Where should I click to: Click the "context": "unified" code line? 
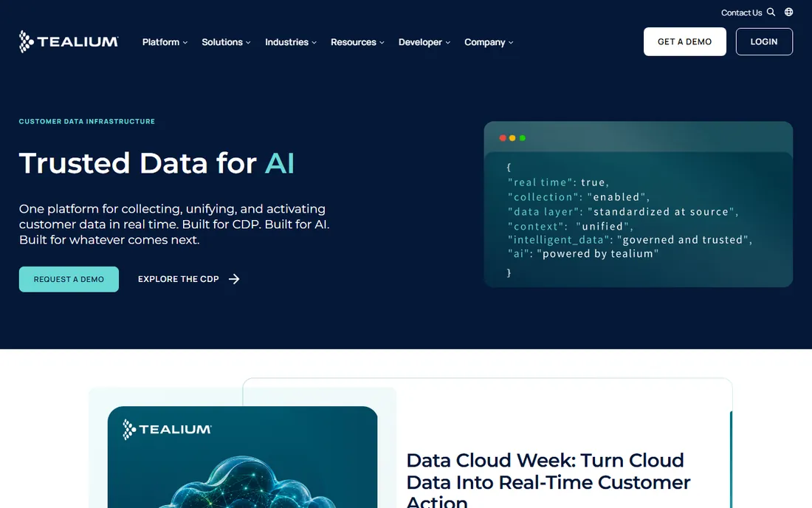[x=571, y=226]
